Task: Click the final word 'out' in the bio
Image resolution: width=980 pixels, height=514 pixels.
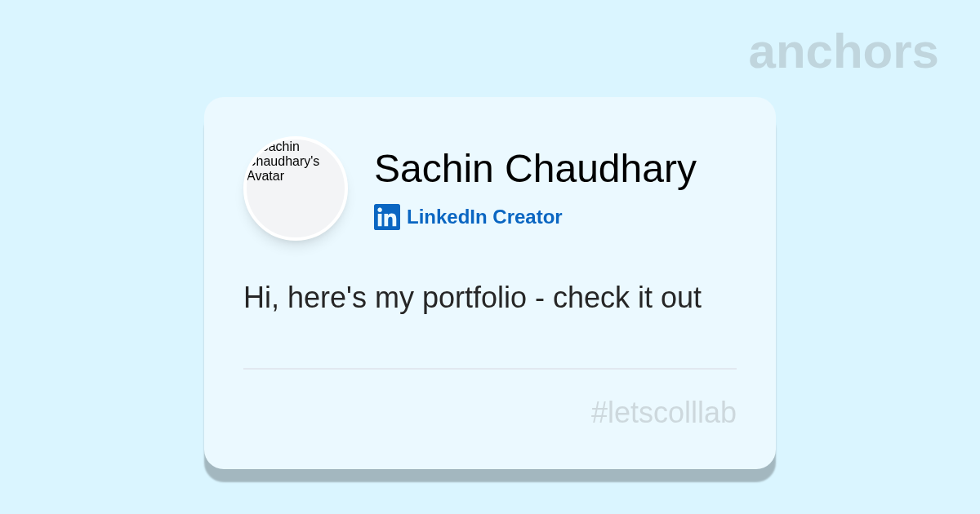Action: pos(681,298)
